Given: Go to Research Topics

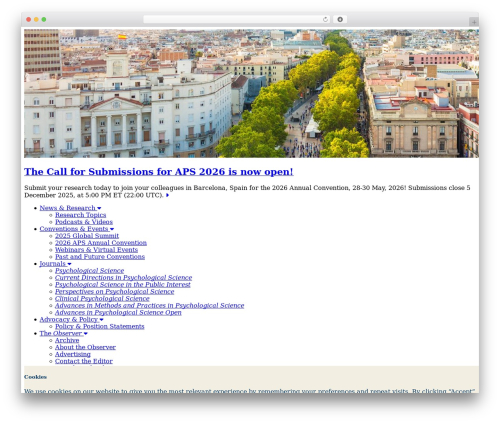Looking at the screenshot, I should (81, 215).
